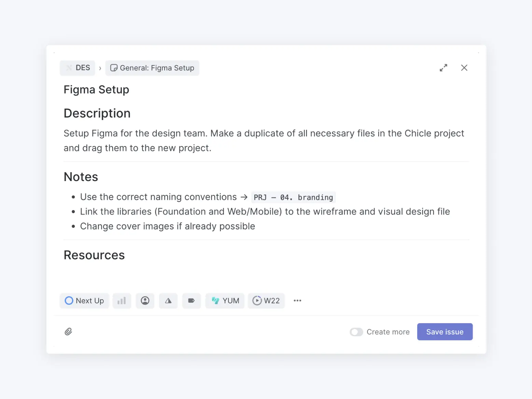Viewport: 532px width, 399px height.
Task: Click the Resources heading
Action: click(94, 255)
